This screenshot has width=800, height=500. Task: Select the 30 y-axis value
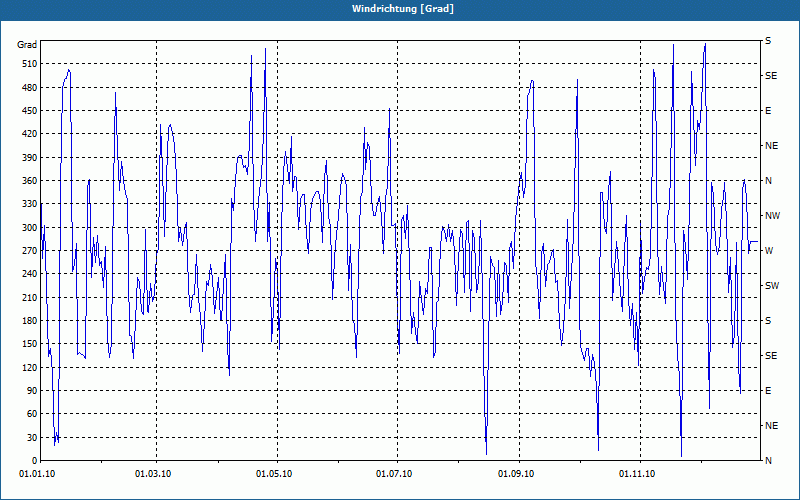click(32, 437)
